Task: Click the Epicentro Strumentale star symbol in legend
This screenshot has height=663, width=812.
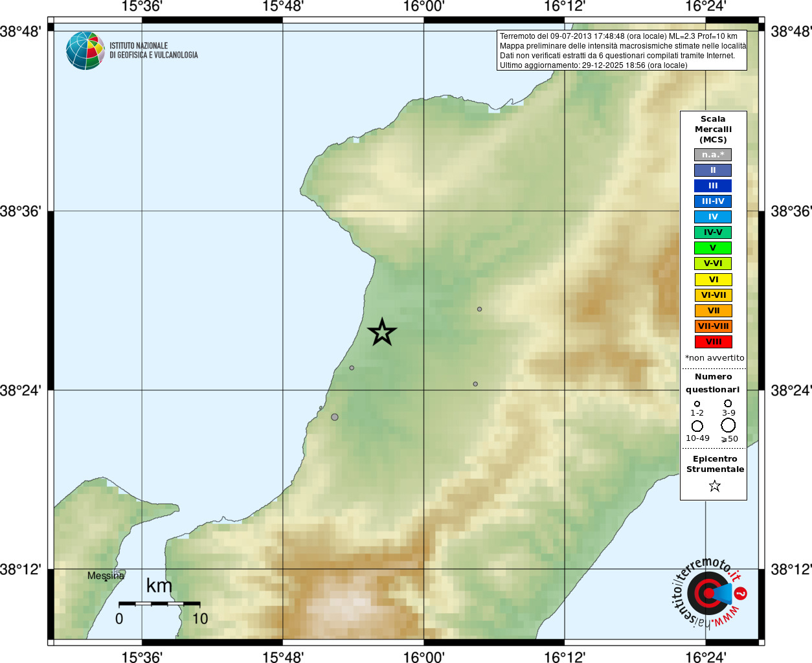Action: [714, 486]
